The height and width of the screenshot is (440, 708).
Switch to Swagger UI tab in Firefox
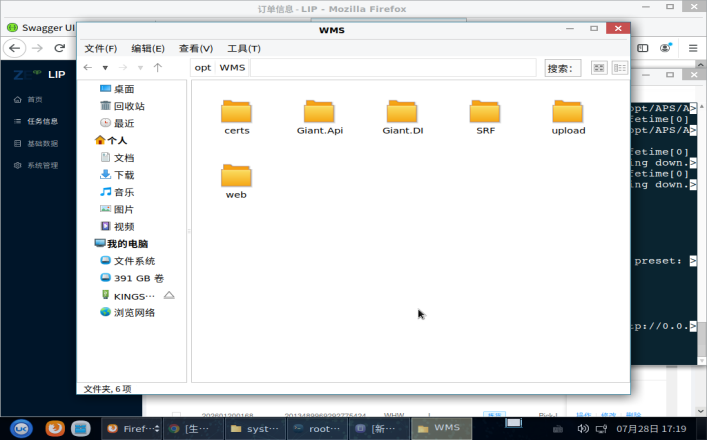pos(41,28)
